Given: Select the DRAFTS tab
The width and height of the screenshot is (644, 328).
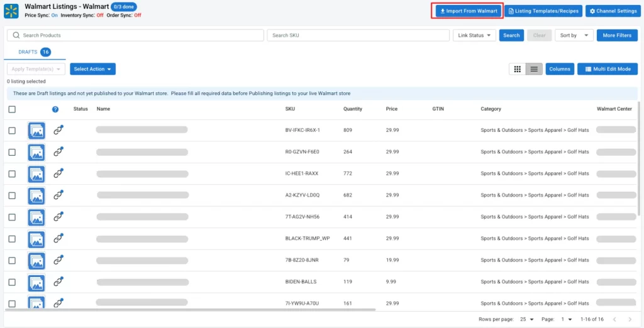Looking at the screenshot, I should point(34,52).
